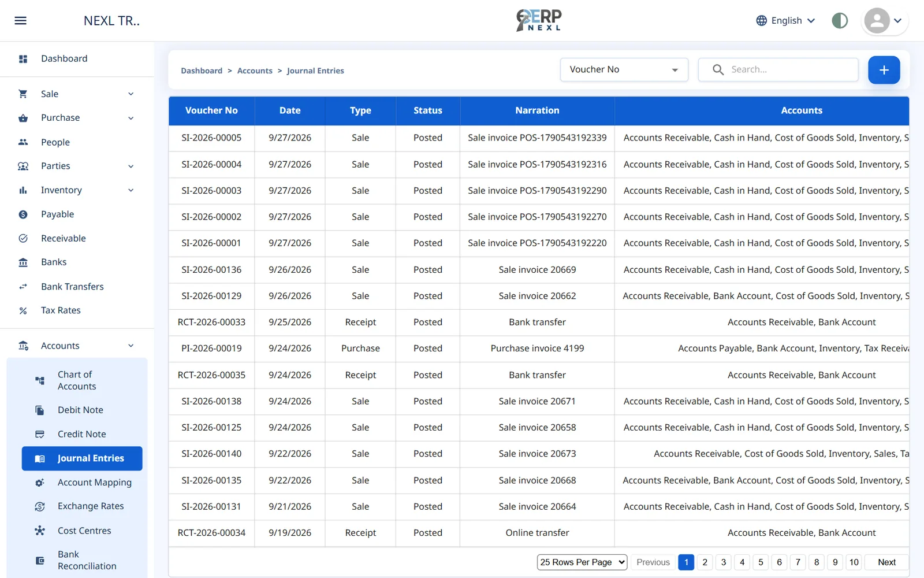Expand the Sale submenu chevron
This screenshot has width=924, height=578.
coord(131,94)
